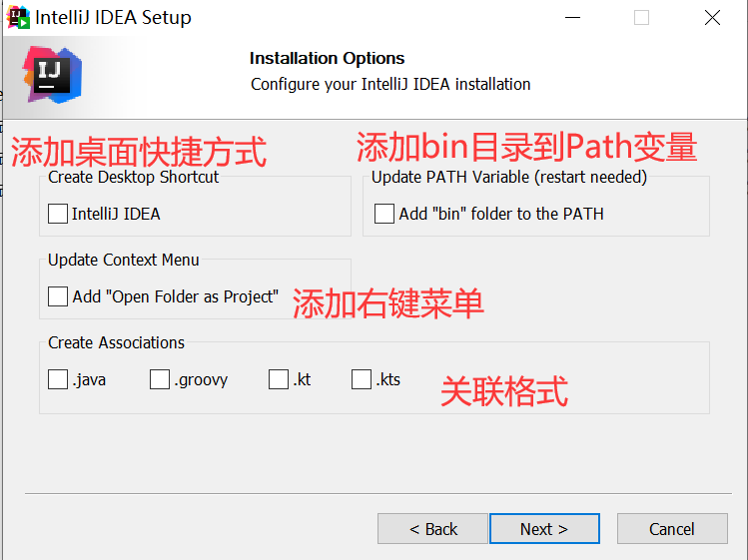Select the .kt file association checkbox

pyautogui.click(x=279, y=379)
